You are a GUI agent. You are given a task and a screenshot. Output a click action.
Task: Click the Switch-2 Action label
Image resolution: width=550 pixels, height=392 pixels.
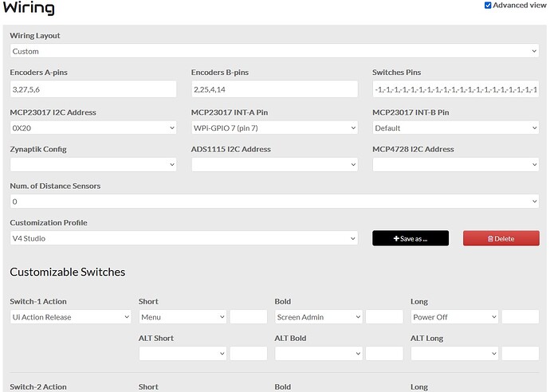tap(38, 386)
